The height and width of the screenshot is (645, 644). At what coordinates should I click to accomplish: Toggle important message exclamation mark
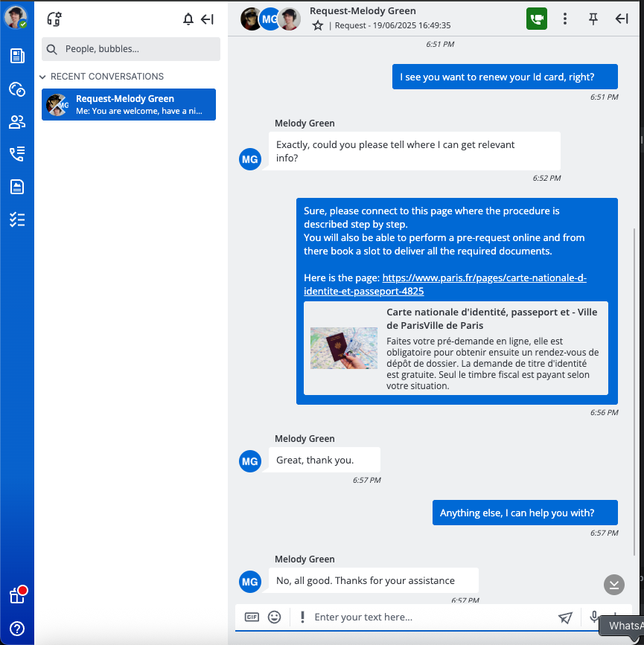pyautogui.click(x=302, y=617)
